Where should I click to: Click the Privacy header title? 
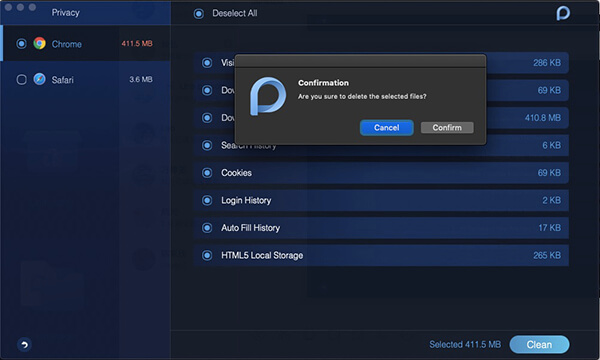[x=65, y=13]
